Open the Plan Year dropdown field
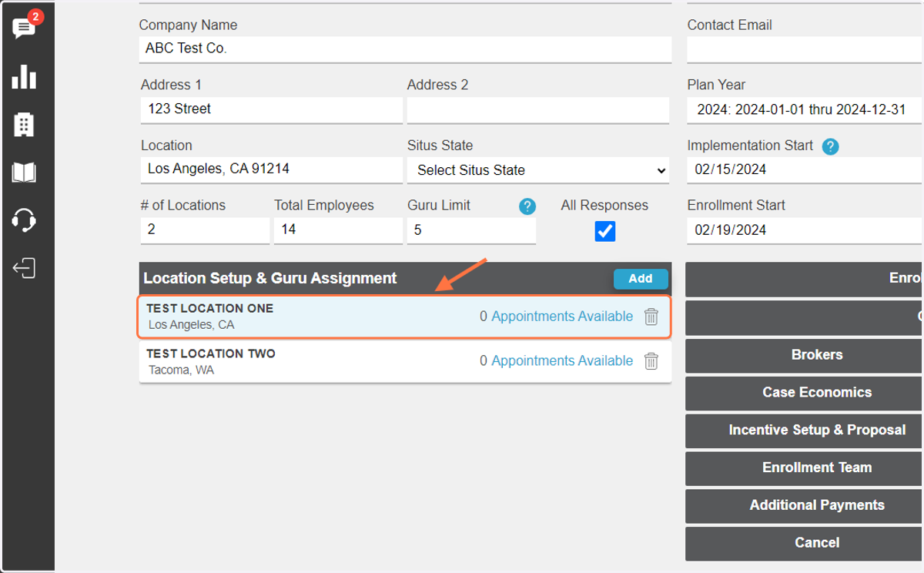Screen dimensions: 924x573 tap(805, 110)
